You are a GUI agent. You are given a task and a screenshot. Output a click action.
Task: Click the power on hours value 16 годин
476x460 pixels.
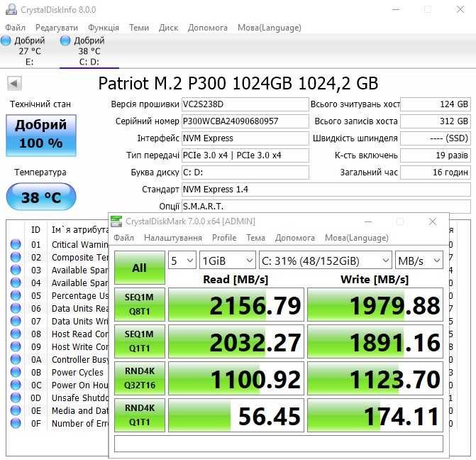pos(436,172)
